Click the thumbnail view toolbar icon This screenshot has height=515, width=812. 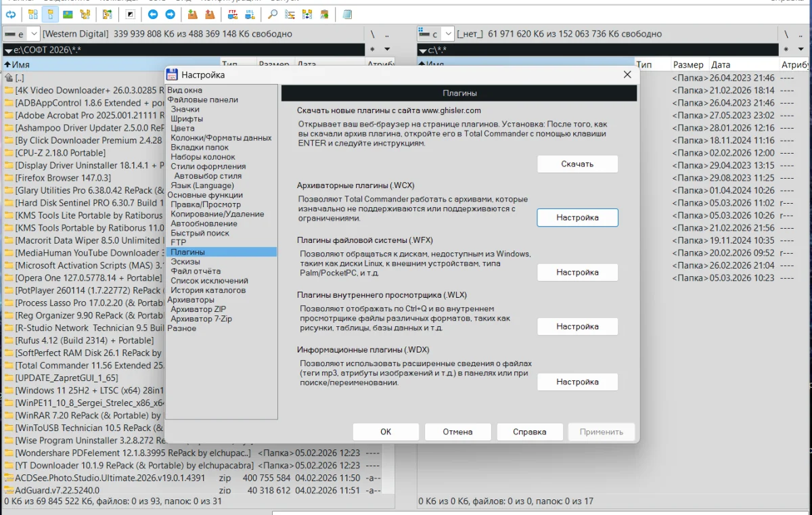(68, 14)
